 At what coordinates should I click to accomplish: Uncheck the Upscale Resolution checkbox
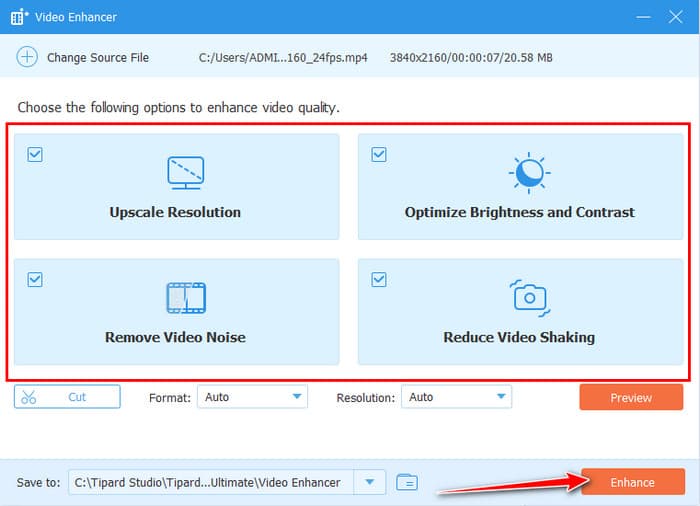[35, 155]
